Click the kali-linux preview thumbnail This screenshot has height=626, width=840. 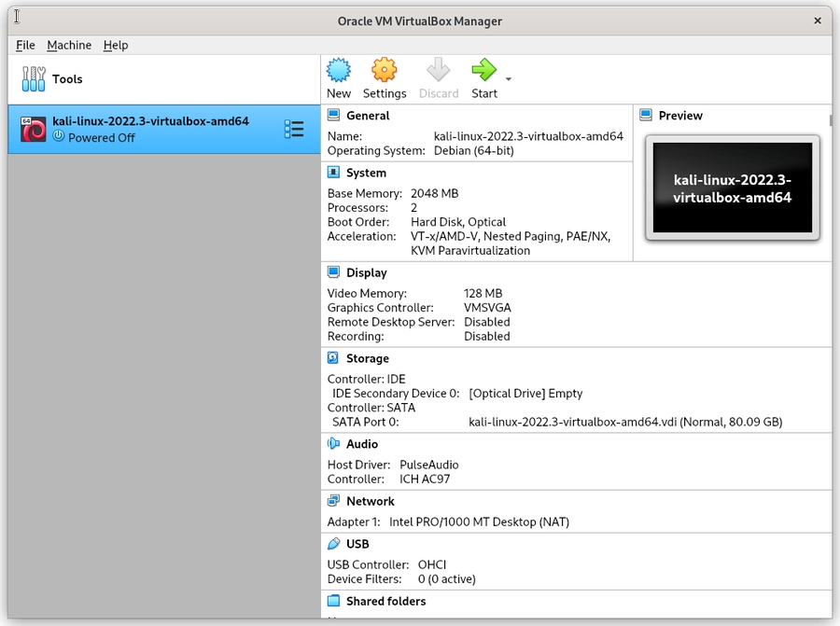tap(732, 188)
